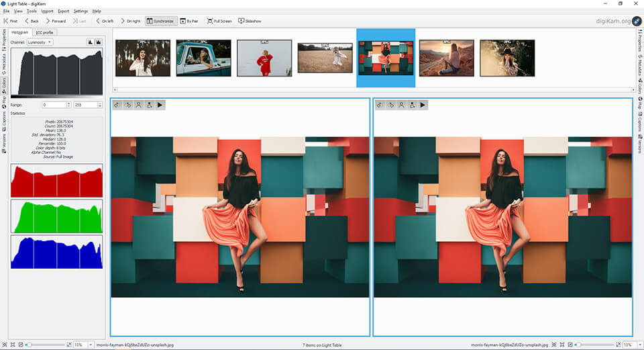This screenshot has width=644, height=350.
Task: Open right sidebar Properties tab
Action: point(640,40)
